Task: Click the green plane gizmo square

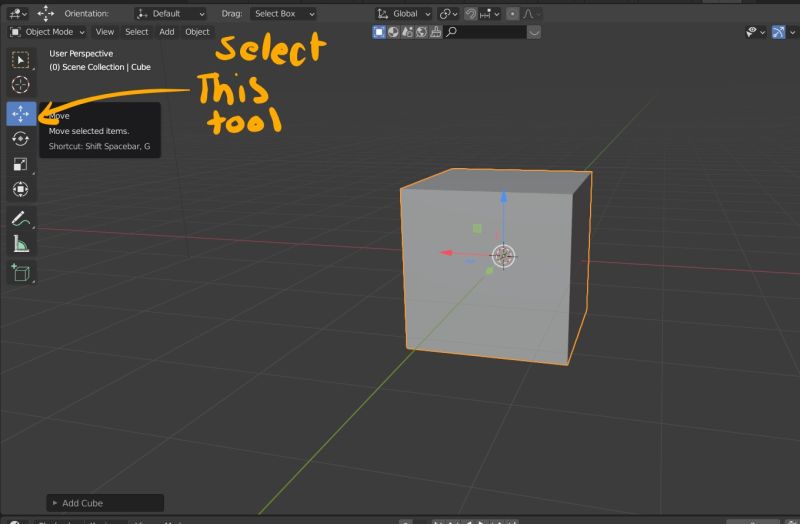Action: [477, 229]
